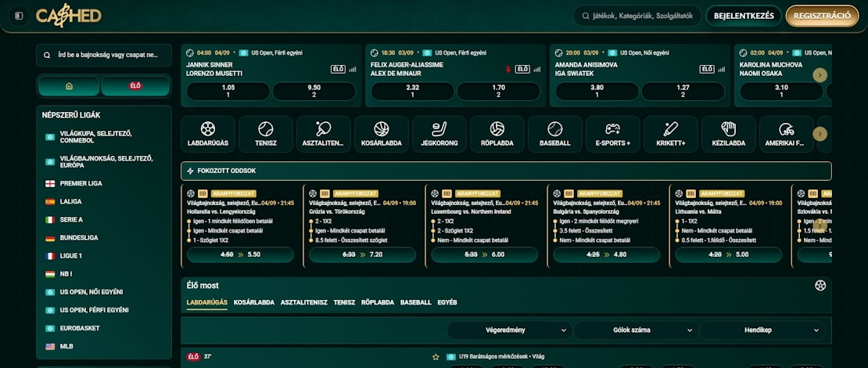Open Világbajnokság, Selejtező, Európa league
Image resolution: width=868 pixels, height=368 pixels.
coord(104,162)
